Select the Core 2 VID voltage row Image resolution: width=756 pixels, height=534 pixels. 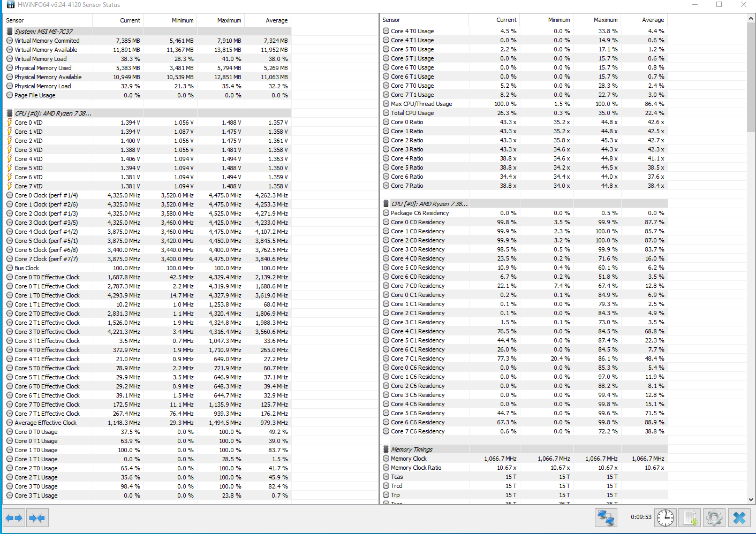coord(148,141)
